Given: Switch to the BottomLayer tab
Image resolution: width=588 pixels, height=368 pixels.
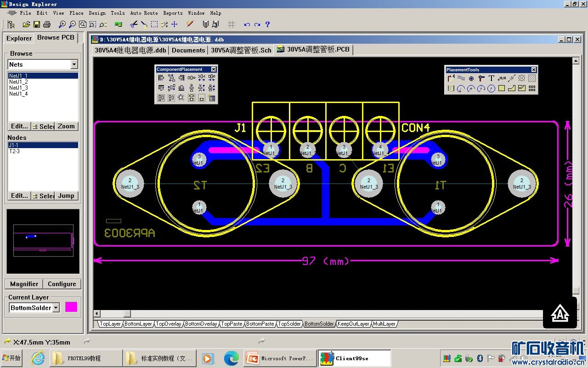Looking at the screenshot, I should [x=138, y=324].
